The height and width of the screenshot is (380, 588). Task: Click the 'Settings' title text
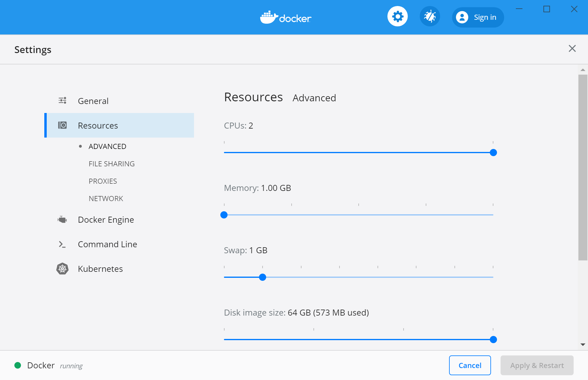point(33,49)
